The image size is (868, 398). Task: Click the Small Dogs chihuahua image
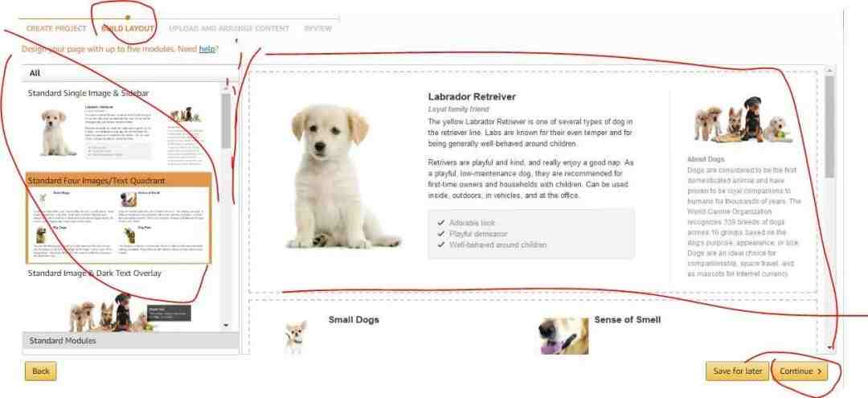[x=295, y=337]
